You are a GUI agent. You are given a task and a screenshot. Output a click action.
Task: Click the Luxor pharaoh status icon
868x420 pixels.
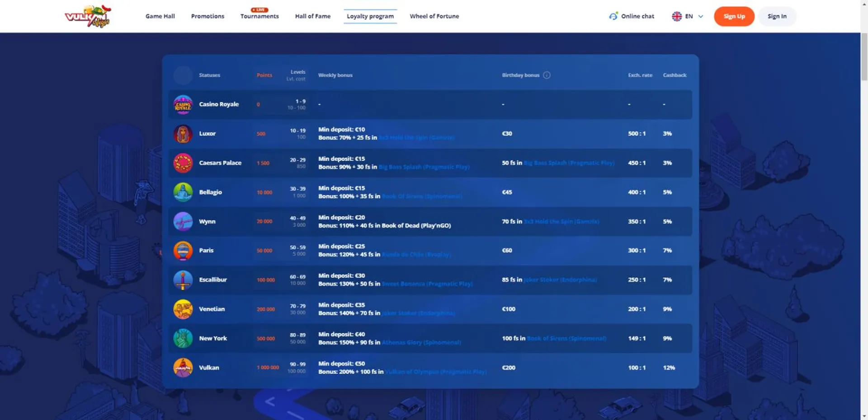[x=183, y=134]
